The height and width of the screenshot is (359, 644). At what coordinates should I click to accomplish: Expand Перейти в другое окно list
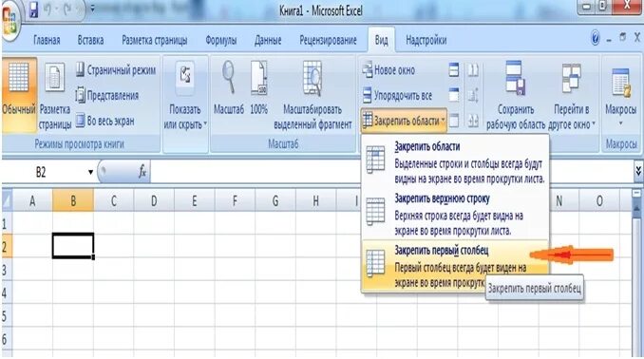coord(572,95)
